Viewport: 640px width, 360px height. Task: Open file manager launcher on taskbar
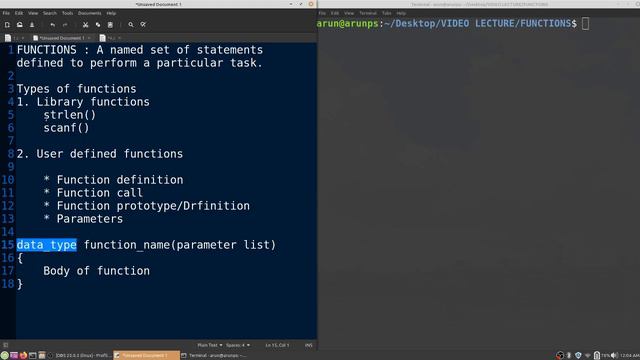tap(42, 356)
